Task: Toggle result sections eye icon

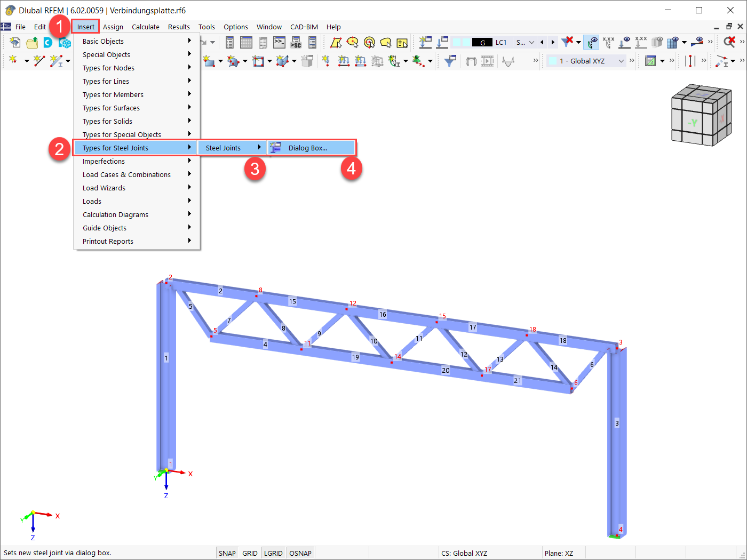Action: 697,42
